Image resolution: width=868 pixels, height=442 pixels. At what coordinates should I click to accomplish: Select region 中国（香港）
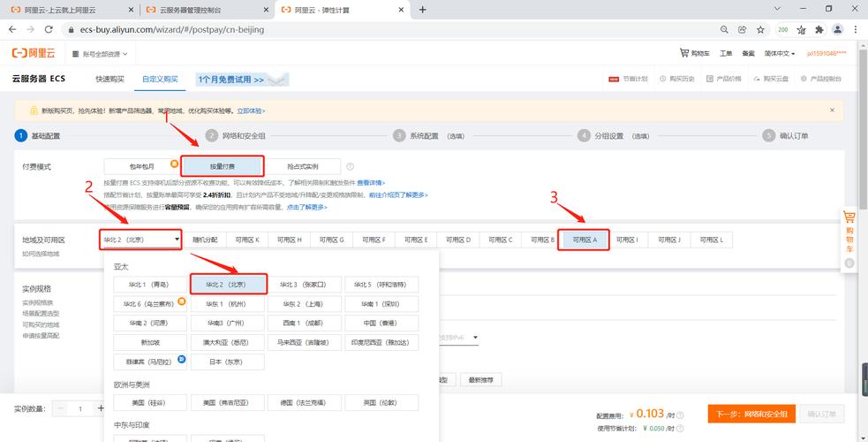click(381, 323)
